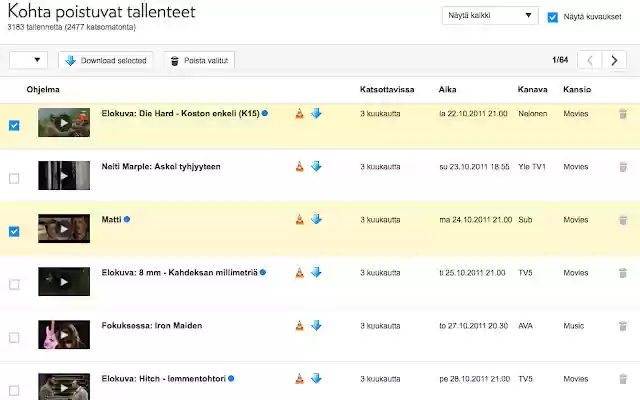Open title Neiti Marple: Askel tyhjyyteen

click(x=161, y=167)
